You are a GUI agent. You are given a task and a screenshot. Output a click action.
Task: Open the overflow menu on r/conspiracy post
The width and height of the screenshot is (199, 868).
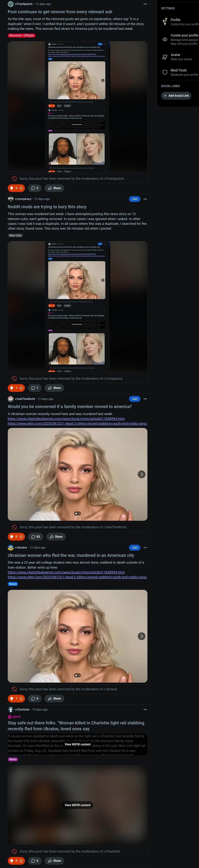(145, 199)
